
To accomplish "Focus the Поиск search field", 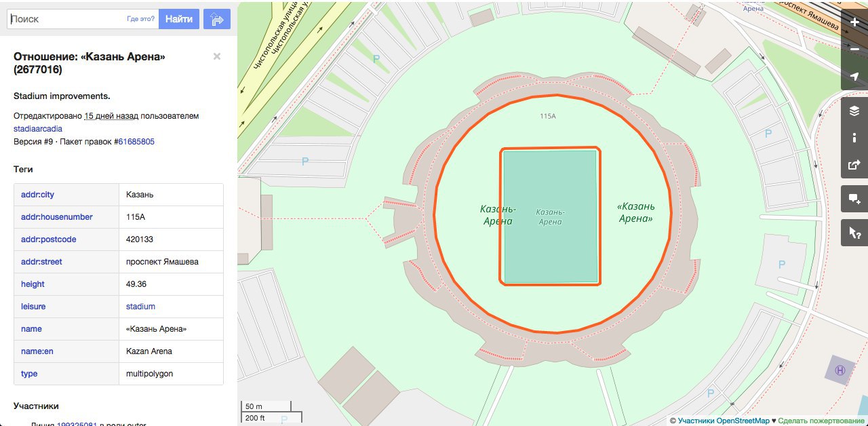I will pos(83,19).
